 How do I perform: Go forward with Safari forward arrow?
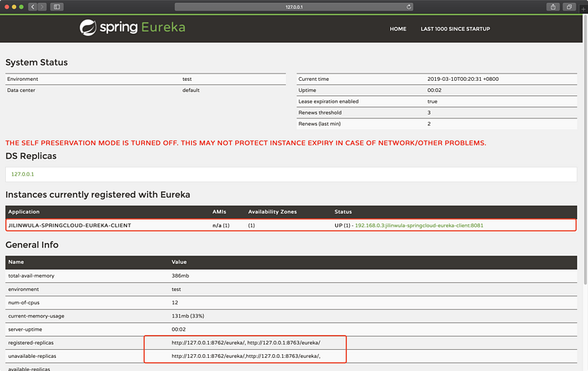(x=42, y=7)
